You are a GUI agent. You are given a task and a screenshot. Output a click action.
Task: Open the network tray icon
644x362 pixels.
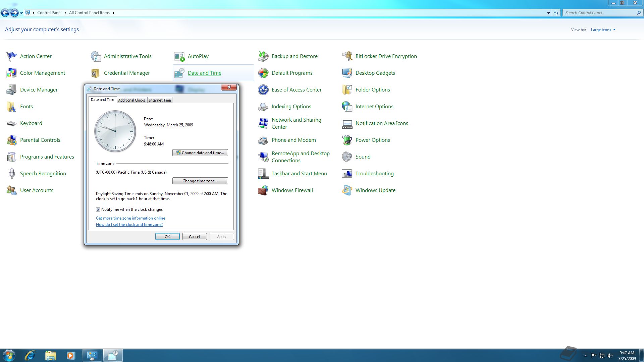tap(602, 356)
